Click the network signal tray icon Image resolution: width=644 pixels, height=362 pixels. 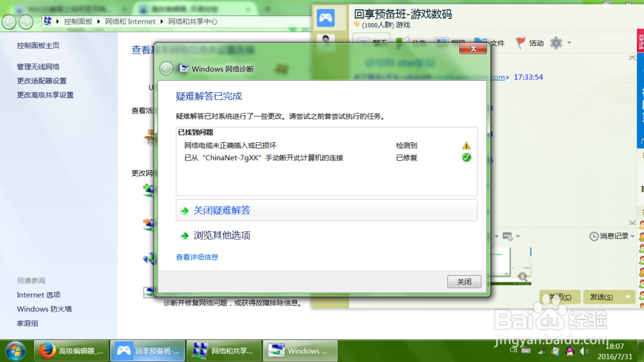[x=542, y=351]
